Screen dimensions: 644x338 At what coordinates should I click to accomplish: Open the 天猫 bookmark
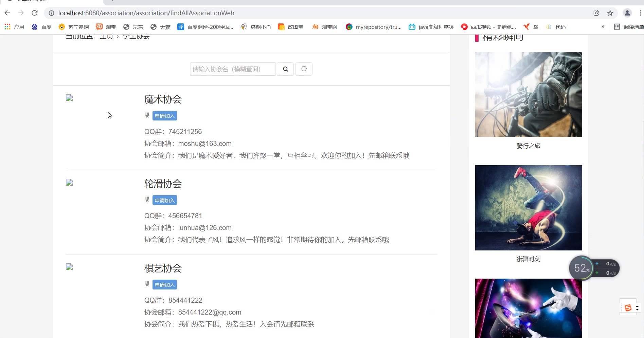click(160, 27)
